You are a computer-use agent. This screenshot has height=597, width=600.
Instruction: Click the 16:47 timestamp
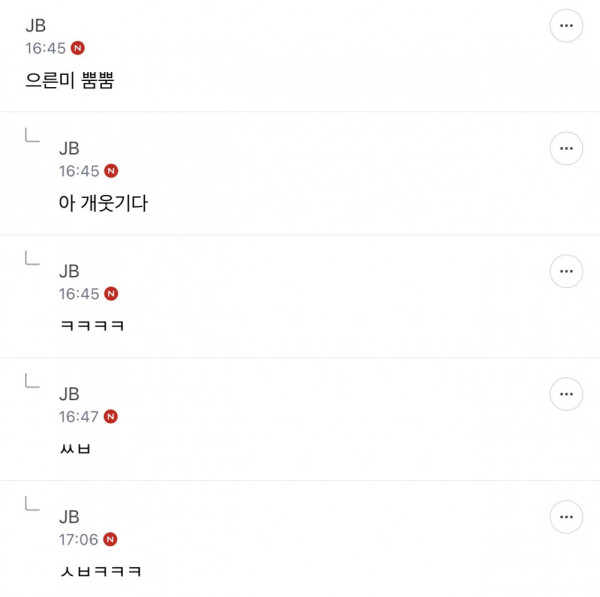(x=79, y=416)
